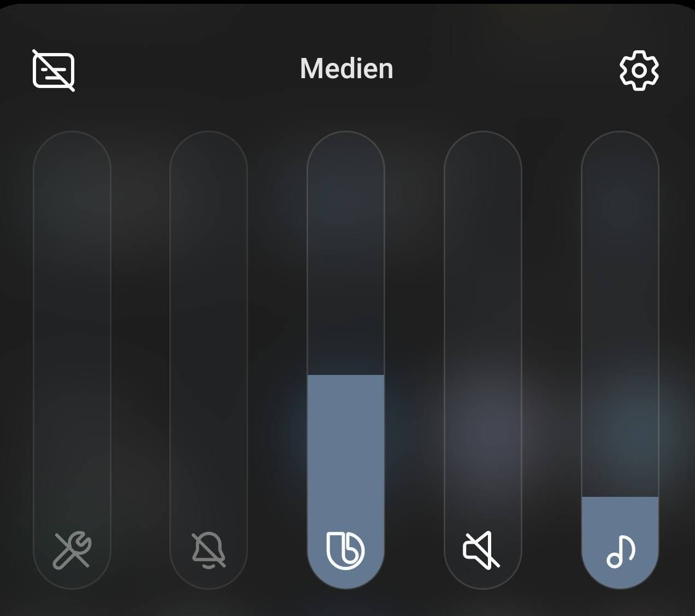Image resolution: width=695 pixels, height=616 pixels.
Task: Open volume settings via gear icon
Action: click(639, 71)
